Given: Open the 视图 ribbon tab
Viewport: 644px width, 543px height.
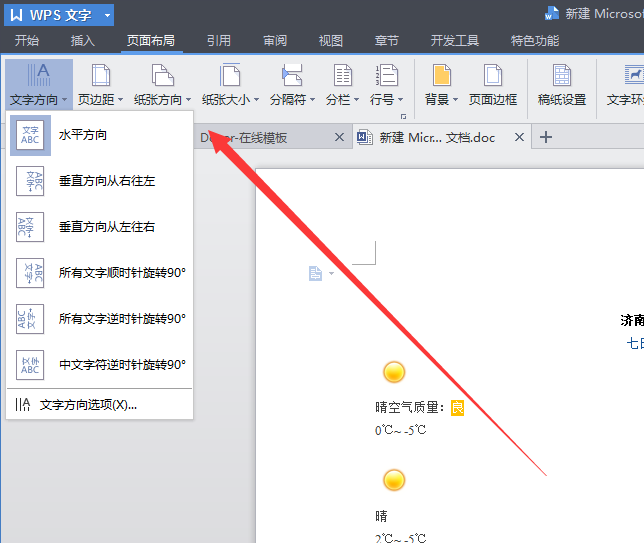Looking at the screenshot, I should coord(331,41).
